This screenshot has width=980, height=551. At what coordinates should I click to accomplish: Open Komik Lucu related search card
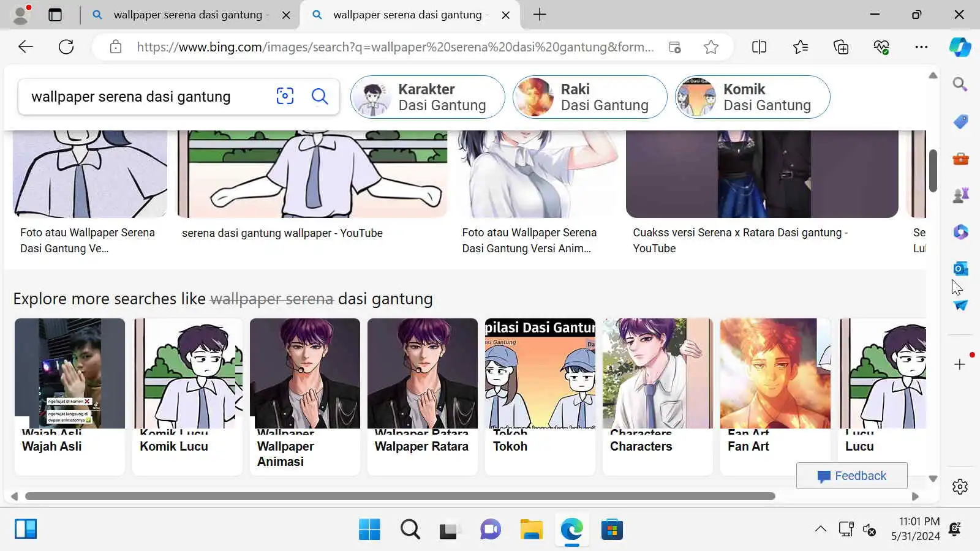(187, 396)
